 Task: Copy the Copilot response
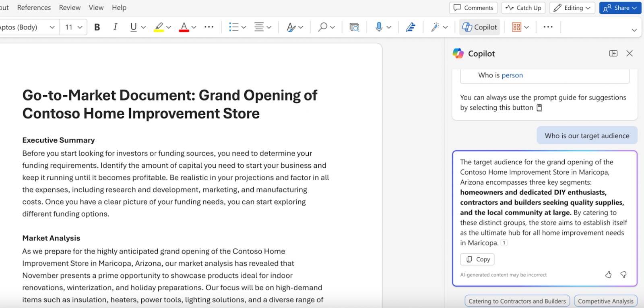(x=477, y=259)
